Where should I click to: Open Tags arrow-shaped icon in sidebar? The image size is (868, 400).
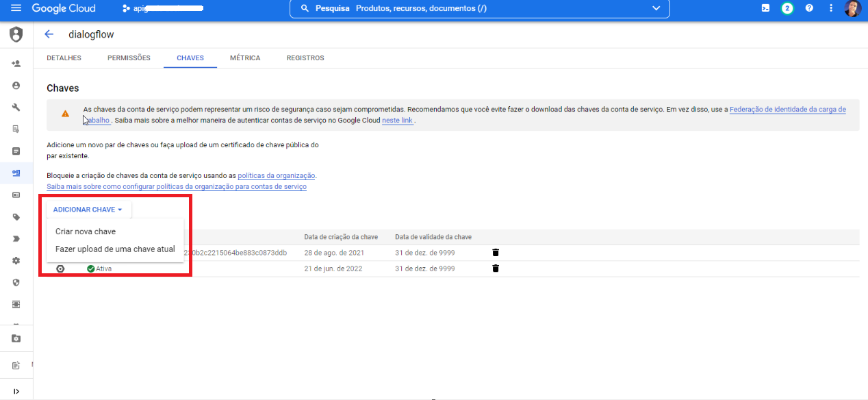pyautogui.click(x=16, y=238)
